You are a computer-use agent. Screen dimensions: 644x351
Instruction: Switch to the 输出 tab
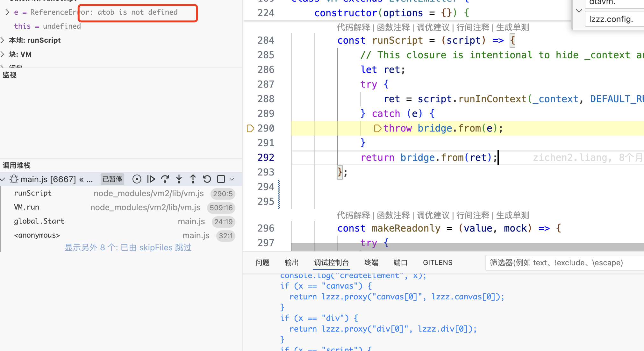coord(291,262)
